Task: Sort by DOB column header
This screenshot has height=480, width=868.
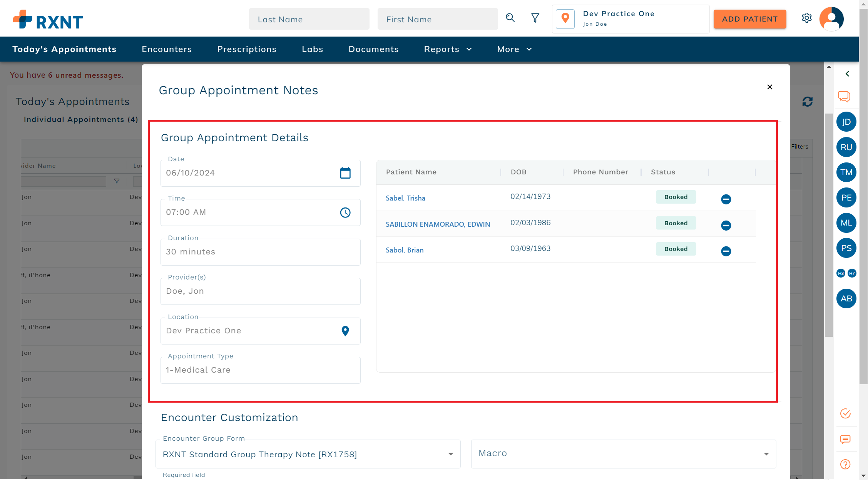Action: point(518,172)
